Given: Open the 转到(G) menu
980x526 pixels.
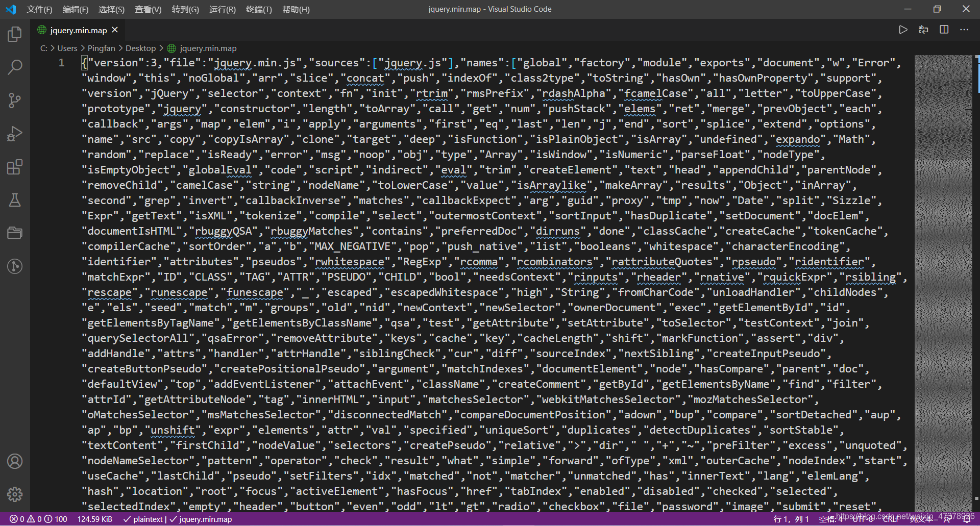Looking at the screenshot, I should pos(185,9).
